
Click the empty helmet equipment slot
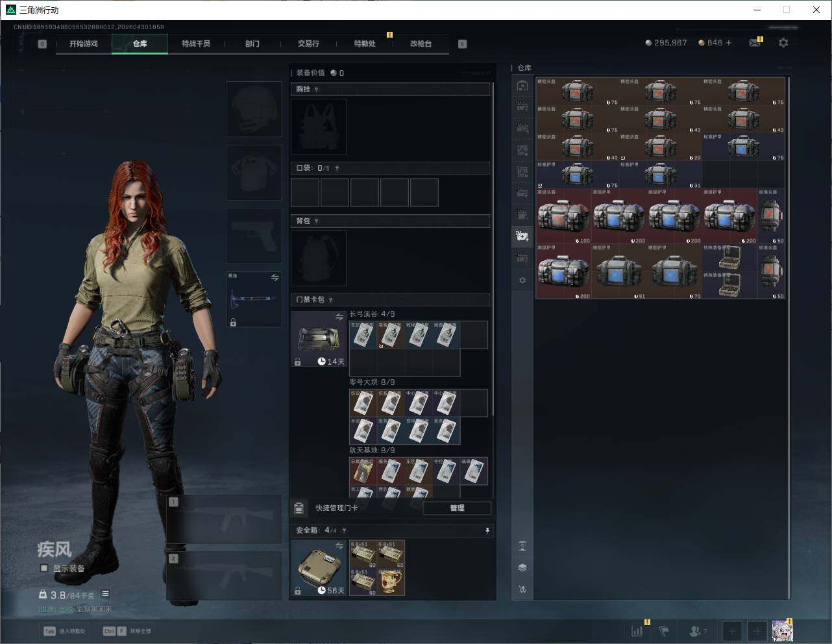tap(254, 108)
